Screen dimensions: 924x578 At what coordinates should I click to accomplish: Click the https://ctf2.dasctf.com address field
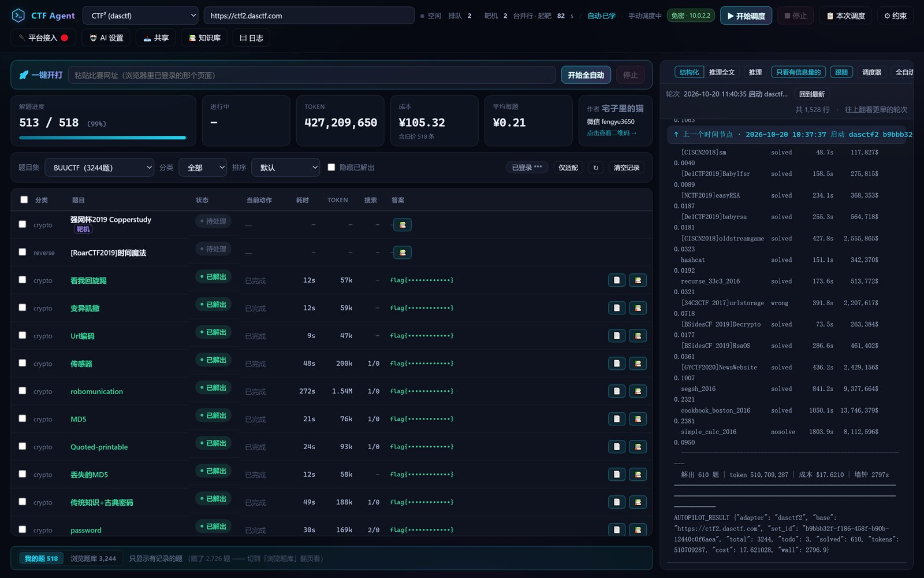[x=309, y=16]
